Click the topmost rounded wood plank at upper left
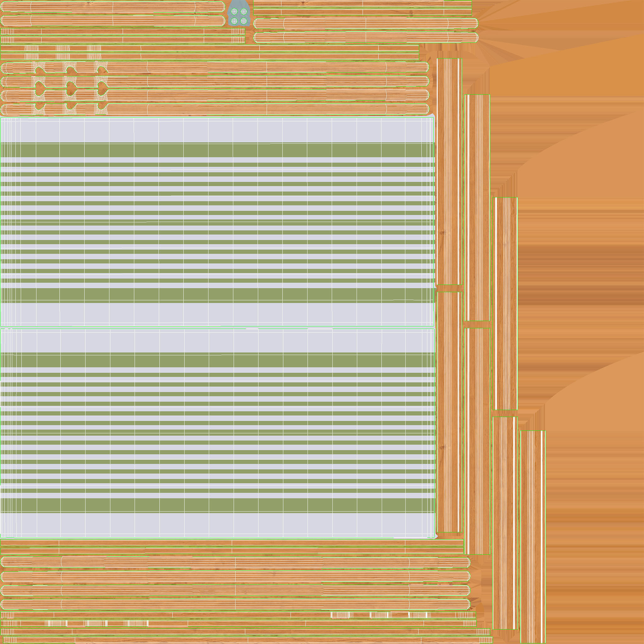The height and width of the screenshot is (644, 644). pyautogui.click(x=113, y=7)
